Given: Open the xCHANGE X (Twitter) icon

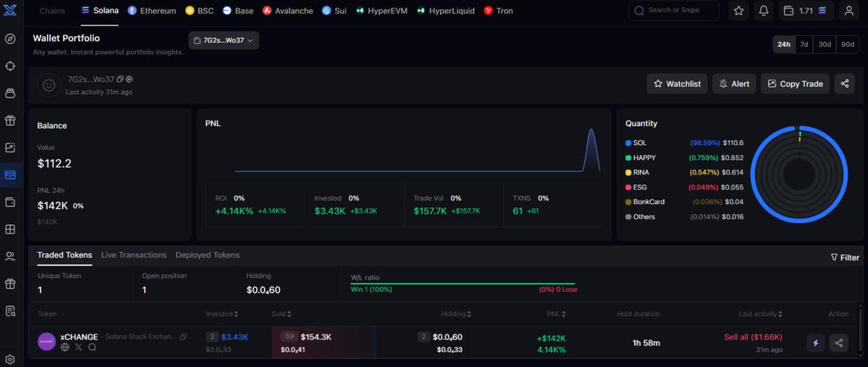Looking at the screenshot, I should [79, 347].
